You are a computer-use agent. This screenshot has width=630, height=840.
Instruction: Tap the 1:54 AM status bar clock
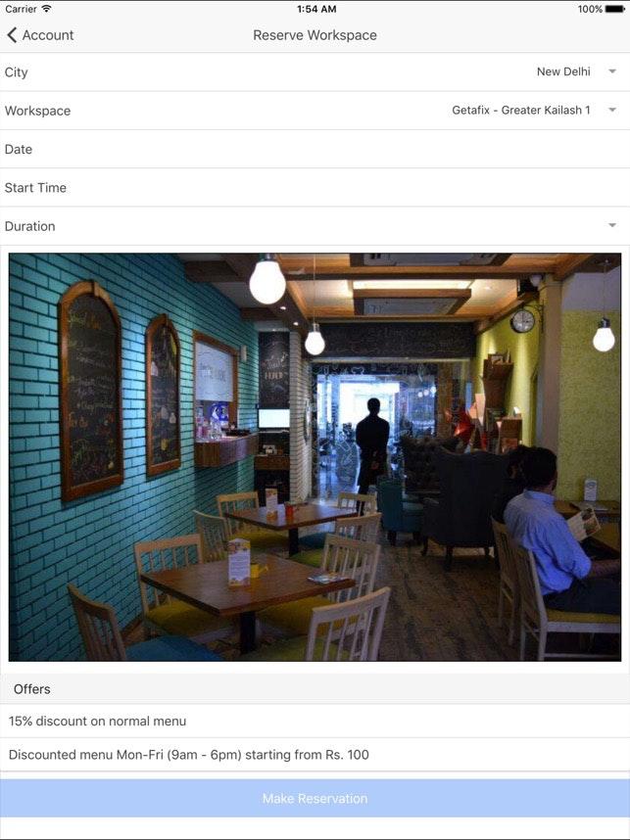click(316, 9)
